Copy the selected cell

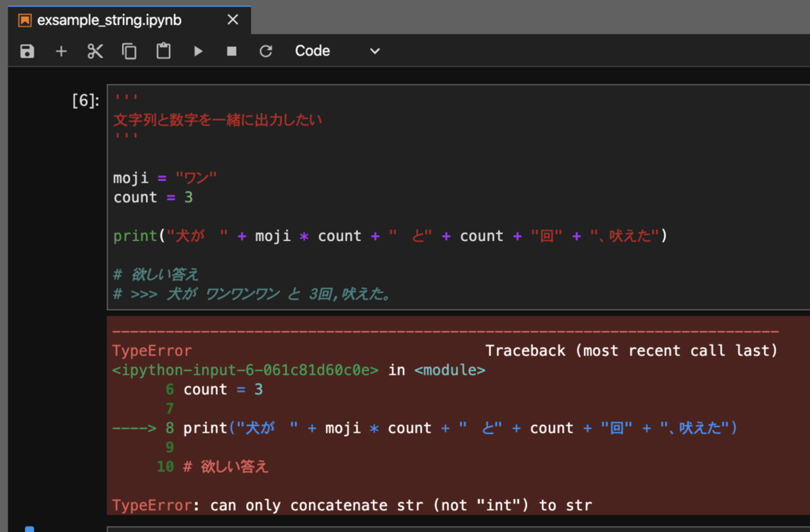129,51
